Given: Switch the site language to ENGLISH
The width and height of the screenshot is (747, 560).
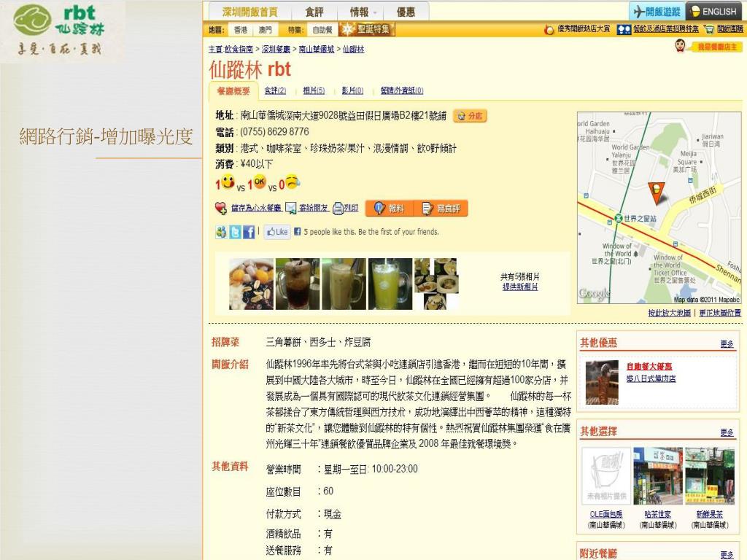Looking at the screenshot, I should 714,12.
